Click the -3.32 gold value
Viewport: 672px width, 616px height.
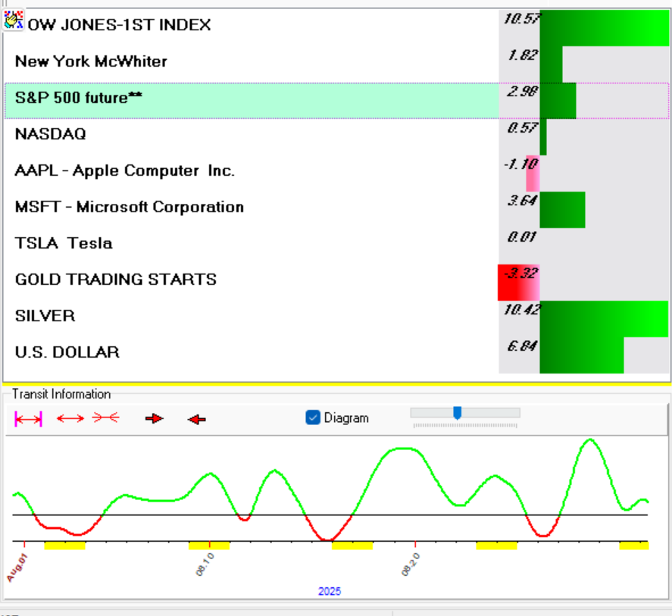521,273
